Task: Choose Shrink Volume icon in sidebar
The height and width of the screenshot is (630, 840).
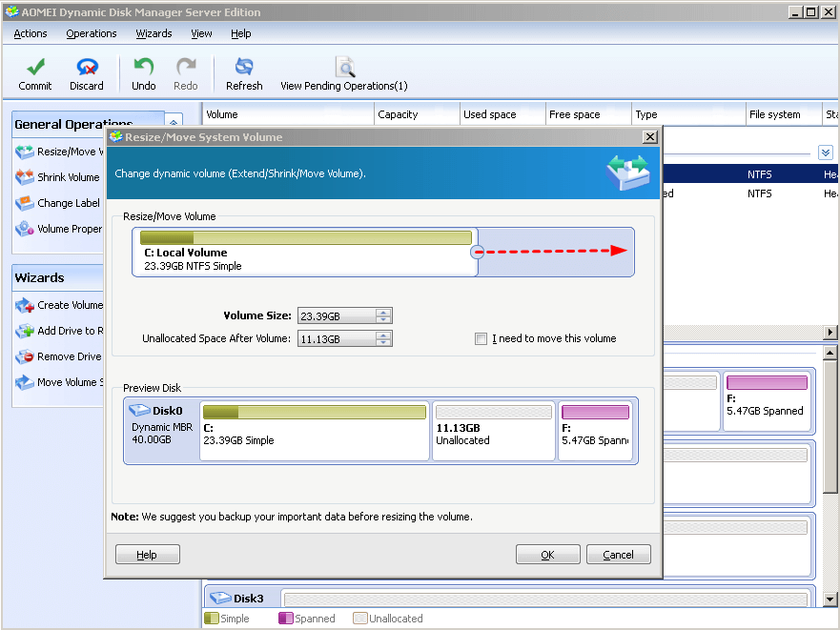Action: coord(25,177)
